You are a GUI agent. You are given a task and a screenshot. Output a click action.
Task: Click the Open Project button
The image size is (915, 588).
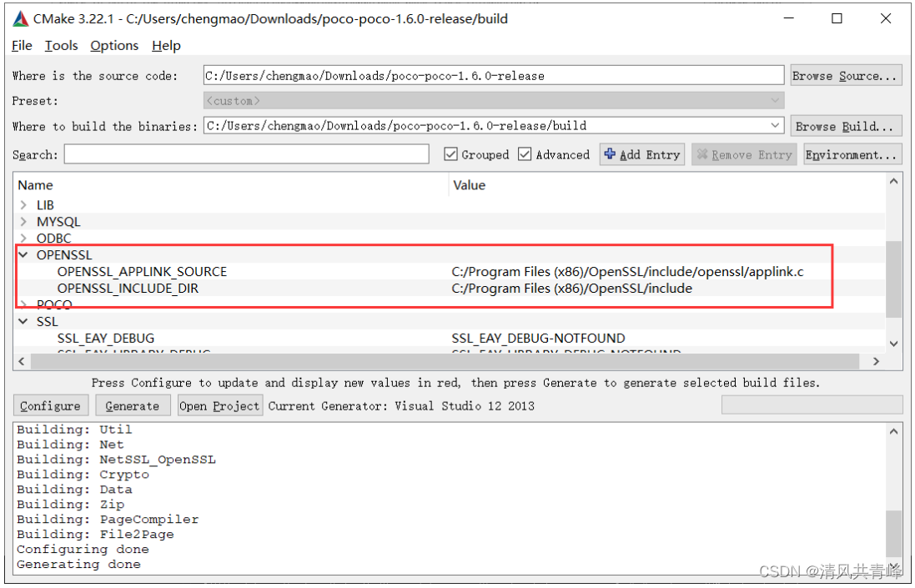(x=220, y=406)
